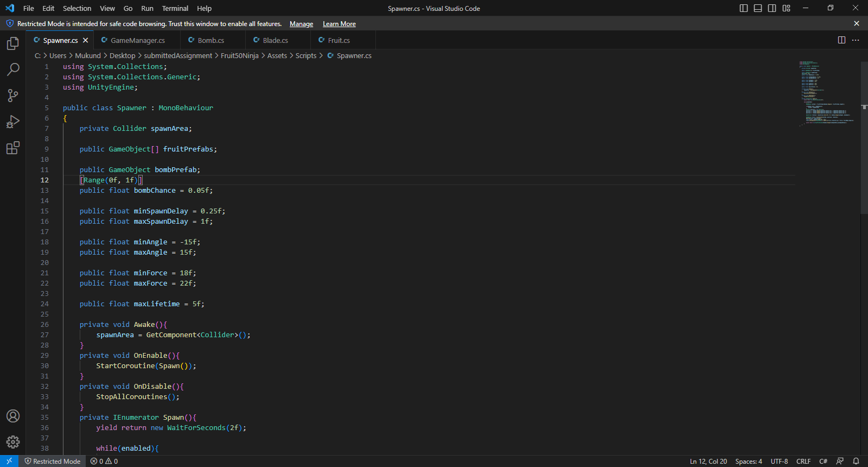868x467 pixels.
Task: Select the Spawner.cs tab
Action: click(x=60, y=40)
